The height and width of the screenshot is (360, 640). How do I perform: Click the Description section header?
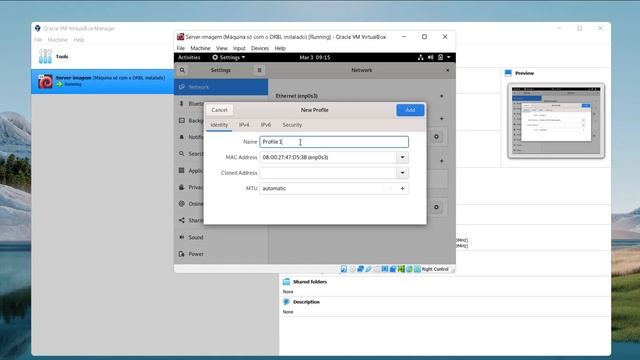coord(306,302)
